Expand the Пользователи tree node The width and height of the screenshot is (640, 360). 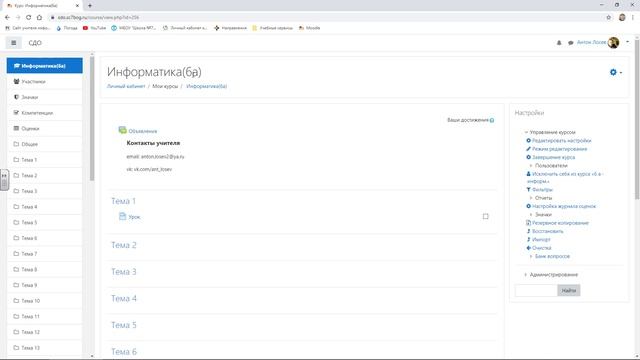click(x=531, y=166)
